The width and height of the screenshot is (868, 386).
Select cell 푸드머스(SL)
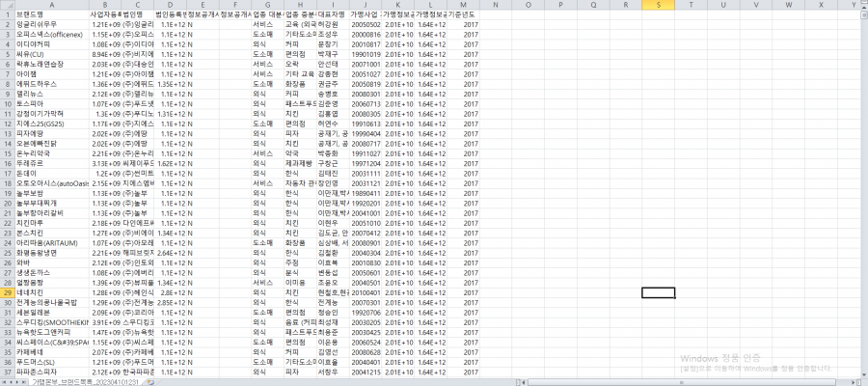point(51,362)
